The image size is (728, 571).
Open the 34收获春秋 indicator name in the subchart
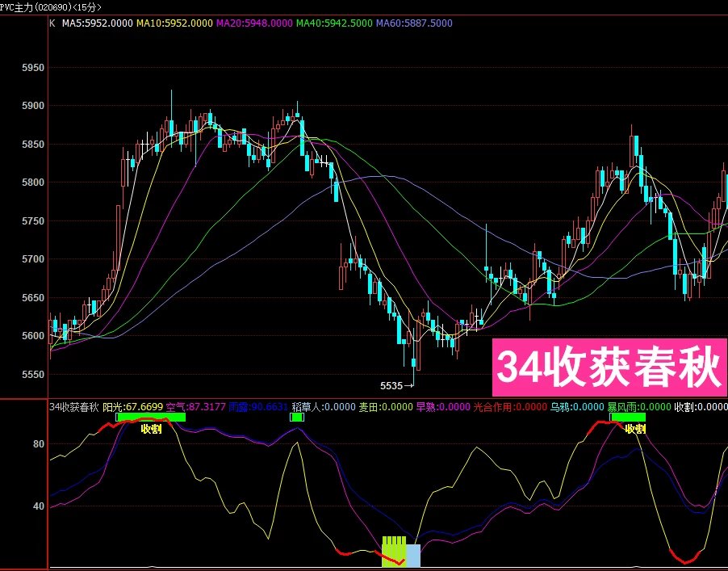pos(74,407)
